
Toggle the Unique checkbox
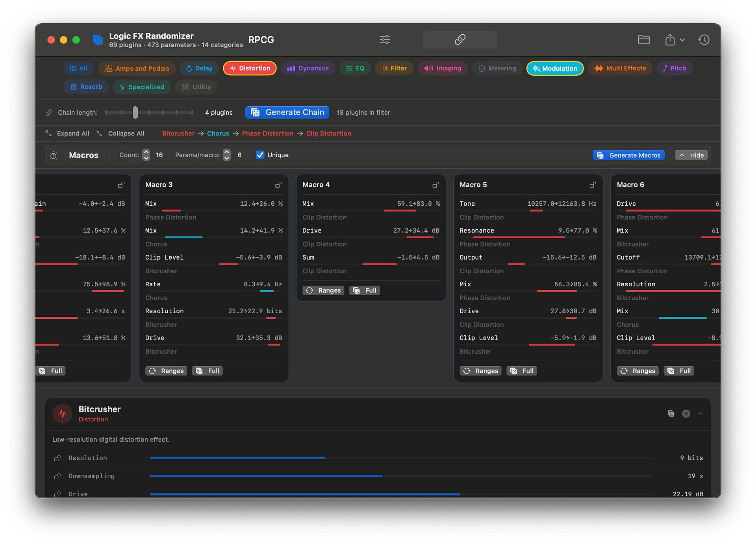[260, 155]
